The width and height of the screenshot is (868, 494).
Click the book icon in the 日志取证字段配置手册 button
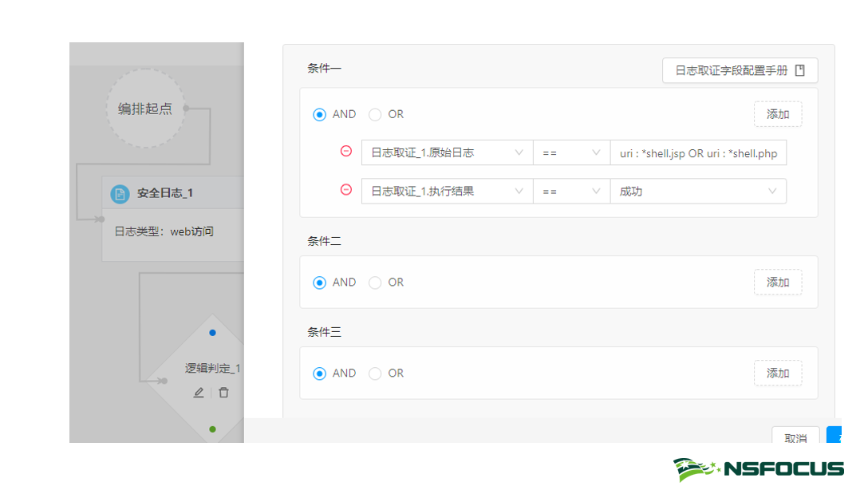click(800, 70)
